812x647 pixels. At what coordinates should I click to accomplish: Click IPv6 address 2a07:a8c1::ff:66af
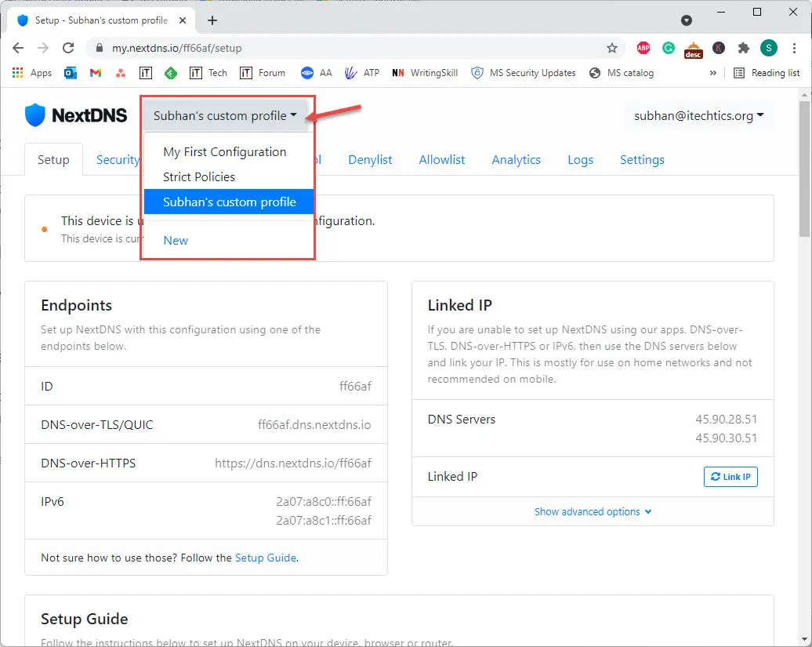click(x=324, y=520)
